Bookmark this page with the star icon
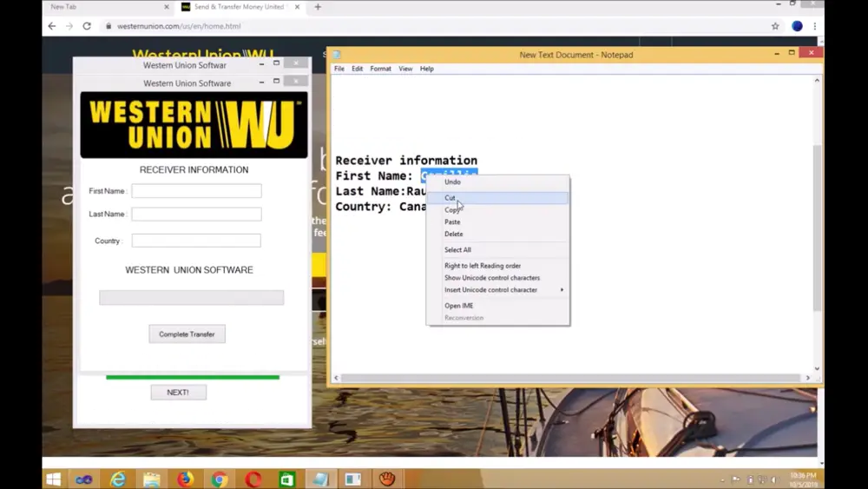Screen dimensions: 868x489 click(775, 26)
